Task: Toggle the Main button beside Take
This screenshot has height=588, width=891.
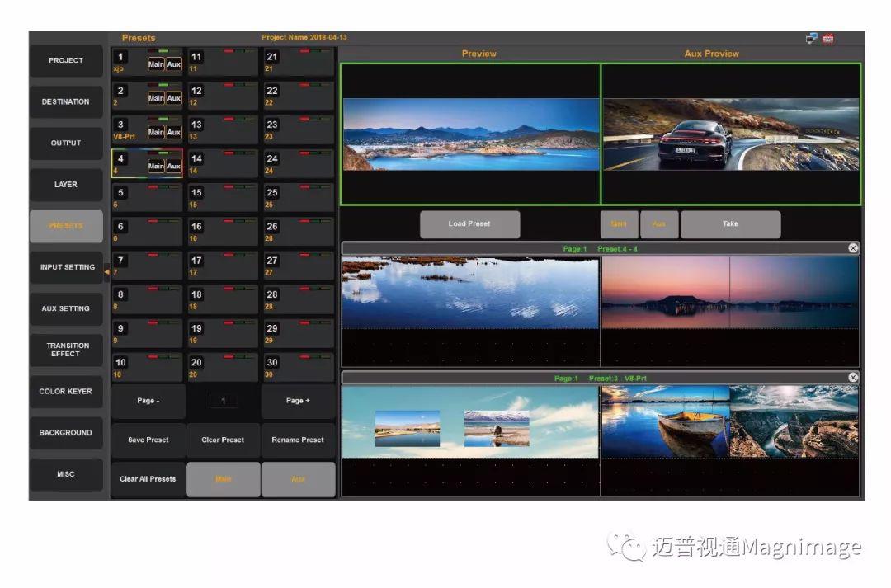Action: pyautogui.click(x=619, y=224)
